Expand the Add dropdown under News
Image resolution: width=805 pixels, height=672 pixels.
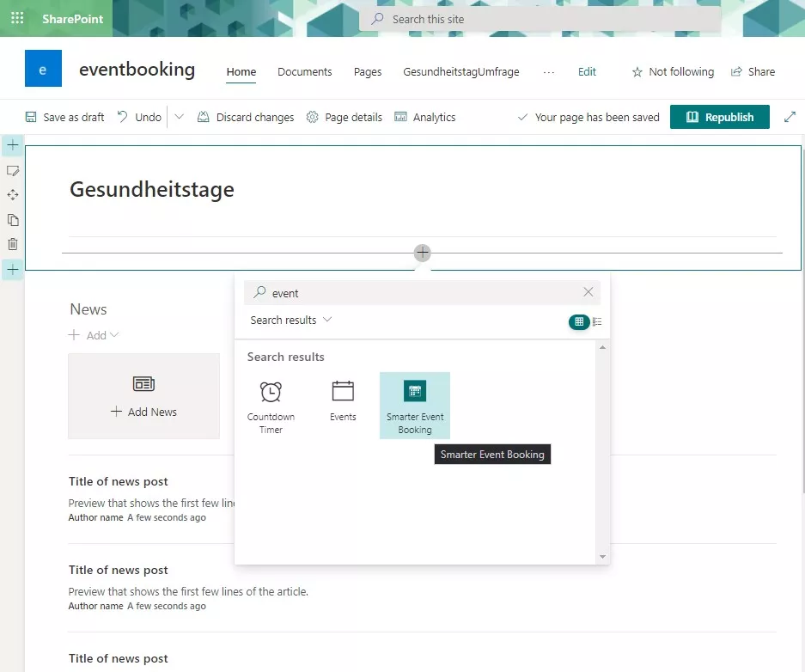pos(95,335)
